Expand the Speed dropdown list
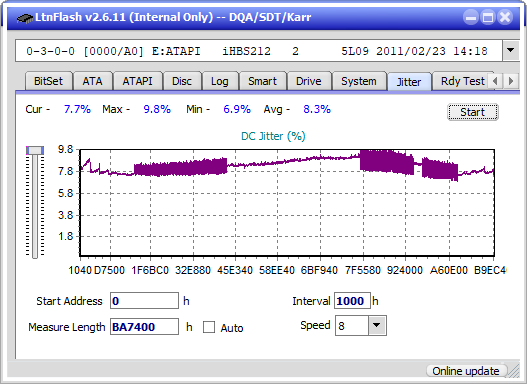This screenshot has width=527, height=384. click(x=377, y=325)
